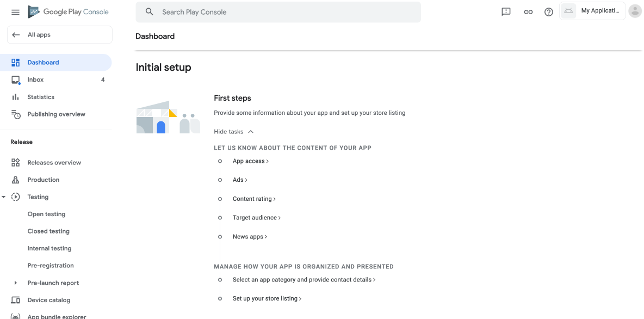Click the copy link icon

(528, 12)
